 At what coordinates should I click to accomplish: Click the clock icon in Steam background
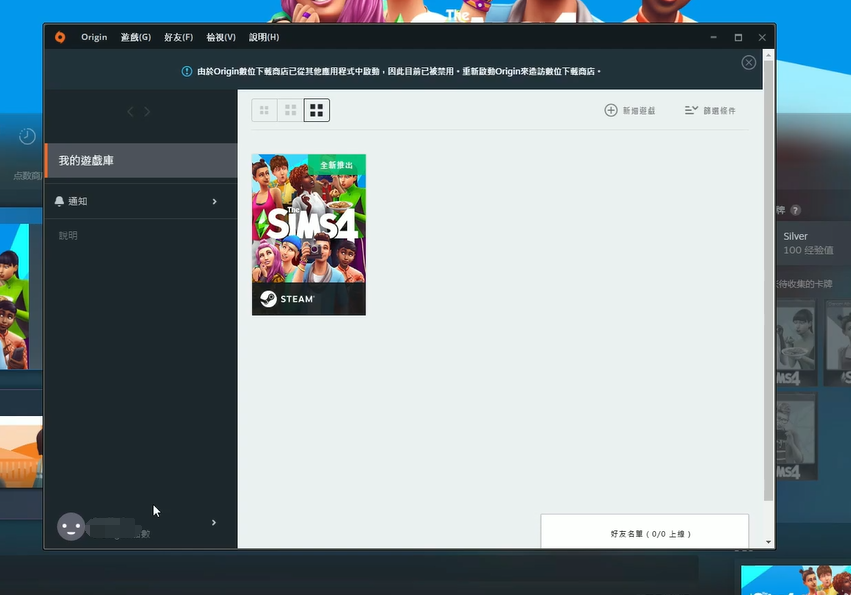tap(27, 136)
